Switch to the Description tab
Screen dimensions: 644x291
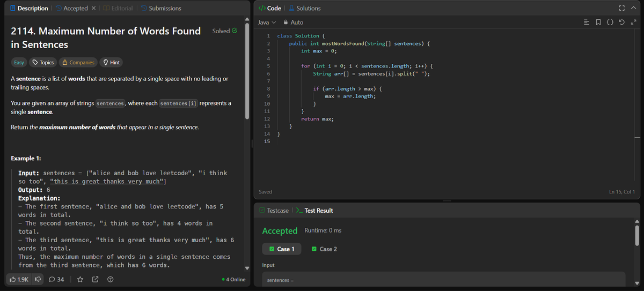pos(28,8)
